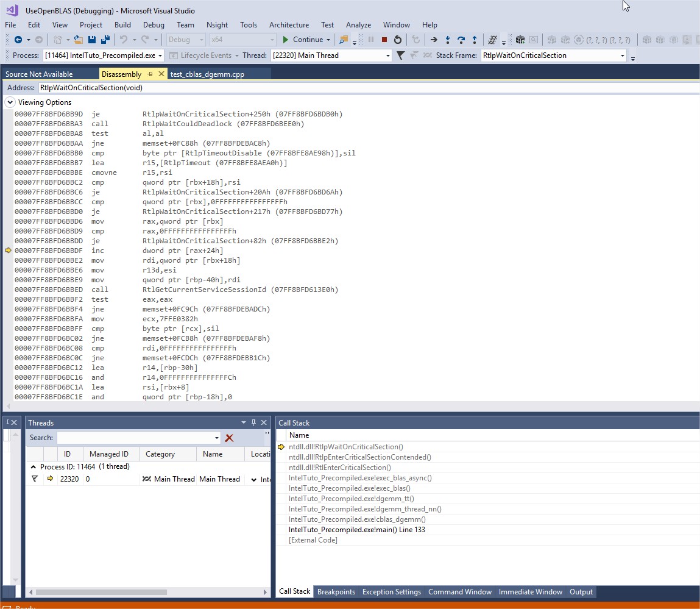Click the Visual Studio logo icon
The image size is (700, 609).
(13, 10)
